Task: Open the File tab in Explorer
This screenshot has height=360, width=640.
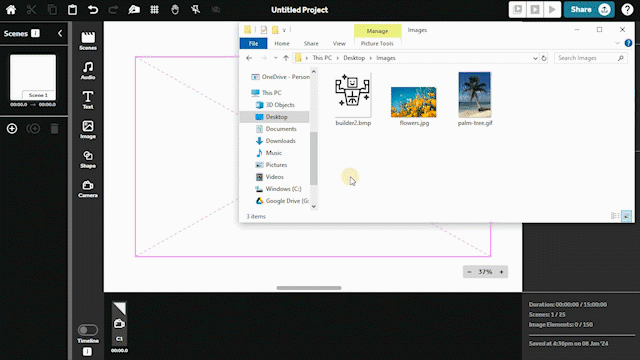Action: [x=253, y=43]
